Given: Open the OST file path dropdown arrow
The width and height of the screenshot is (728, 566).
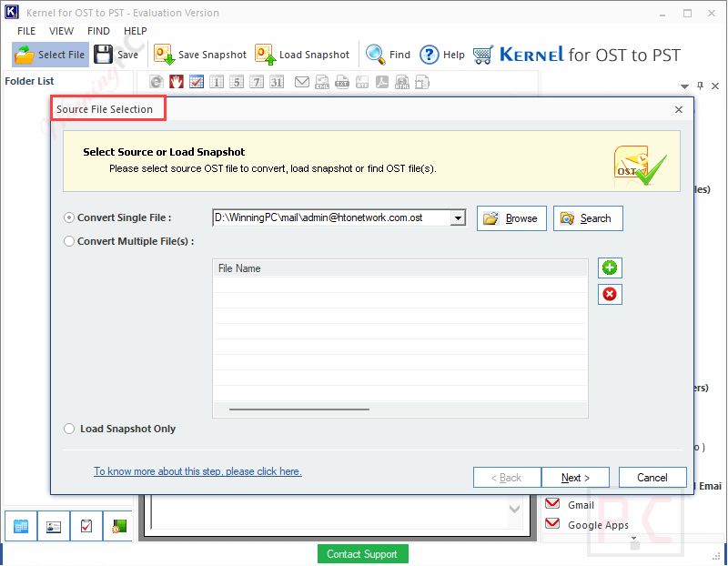Looking at the screenshot, I should pos(458,217).
